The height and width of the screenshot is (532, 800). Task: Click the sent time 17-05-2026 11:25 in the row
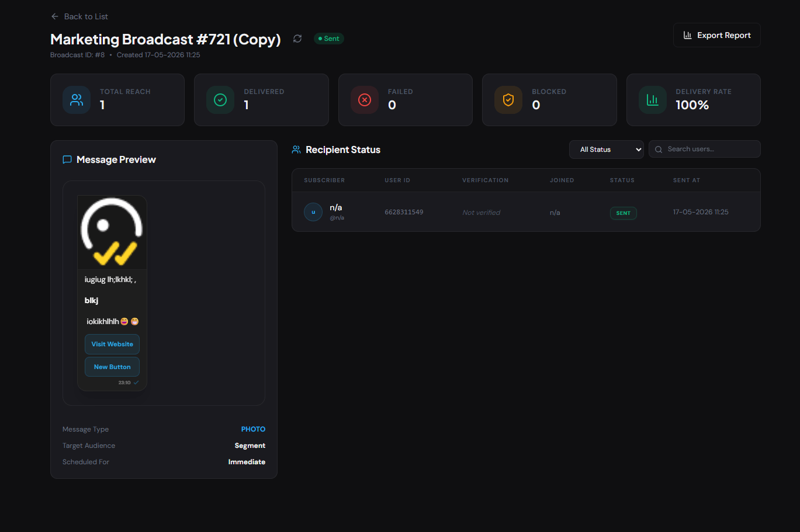click(701, 212)
